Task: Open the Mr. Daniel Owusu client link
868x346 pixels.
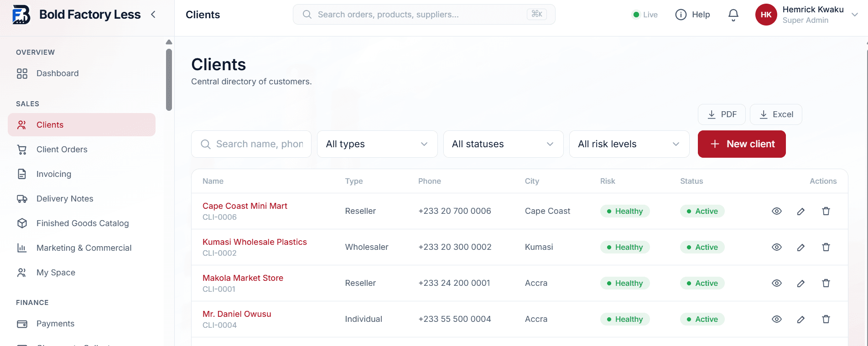Action: tap(237, 314)
